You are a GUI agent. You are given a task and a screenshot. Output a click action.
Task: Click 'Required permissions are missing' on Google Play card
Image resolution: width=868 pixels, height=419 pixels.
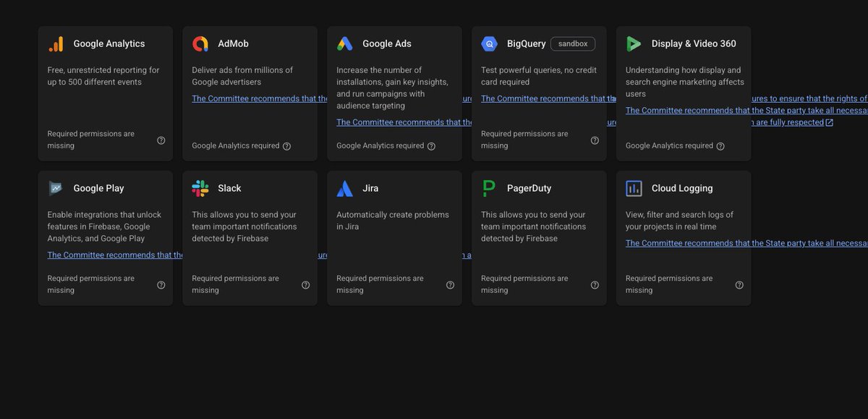(x=90, y=284)
